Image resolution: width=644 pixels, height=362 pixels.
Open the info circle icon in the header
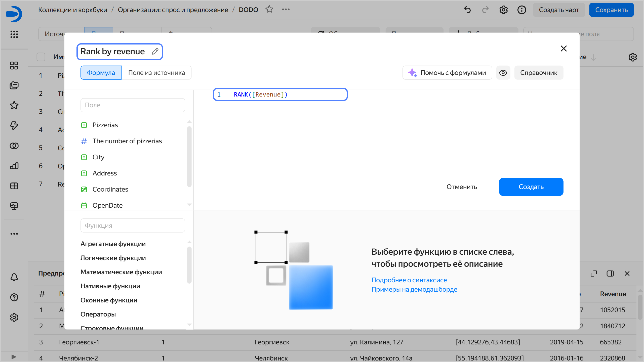pos(521,10)
